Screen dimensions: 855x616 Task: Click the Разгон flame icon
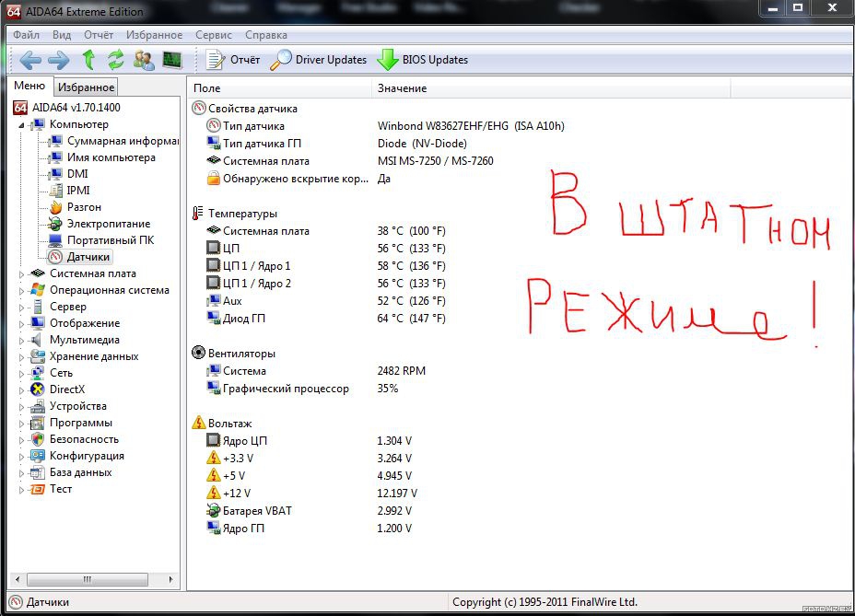55,207
